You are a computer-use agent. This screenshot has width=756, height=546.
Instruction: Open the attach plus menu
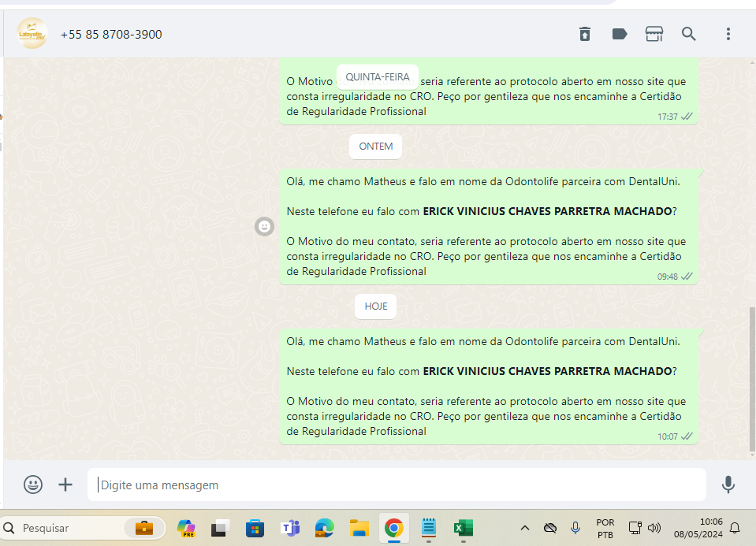coord(65,485)
